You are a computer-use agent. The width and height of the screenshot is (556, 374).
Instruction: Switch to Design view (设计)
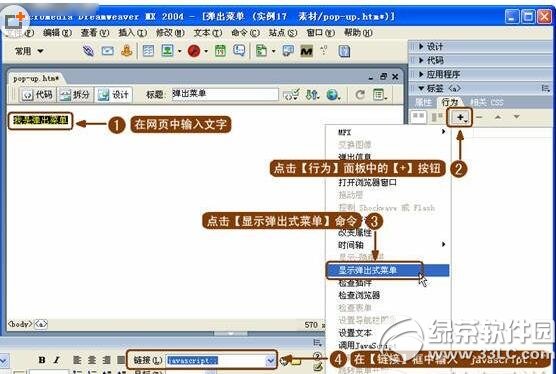(113, 95)
